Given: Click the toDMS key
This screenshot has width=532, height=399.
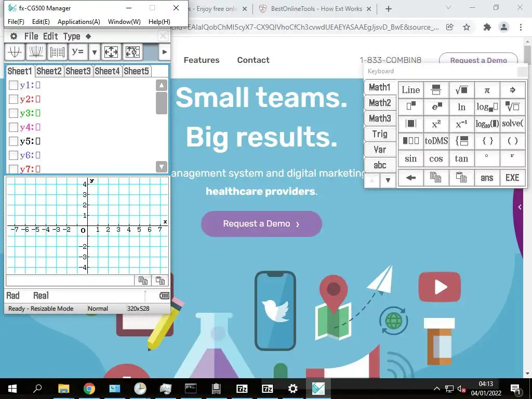Looking at the screenshot, I should (x=436, y=141).
